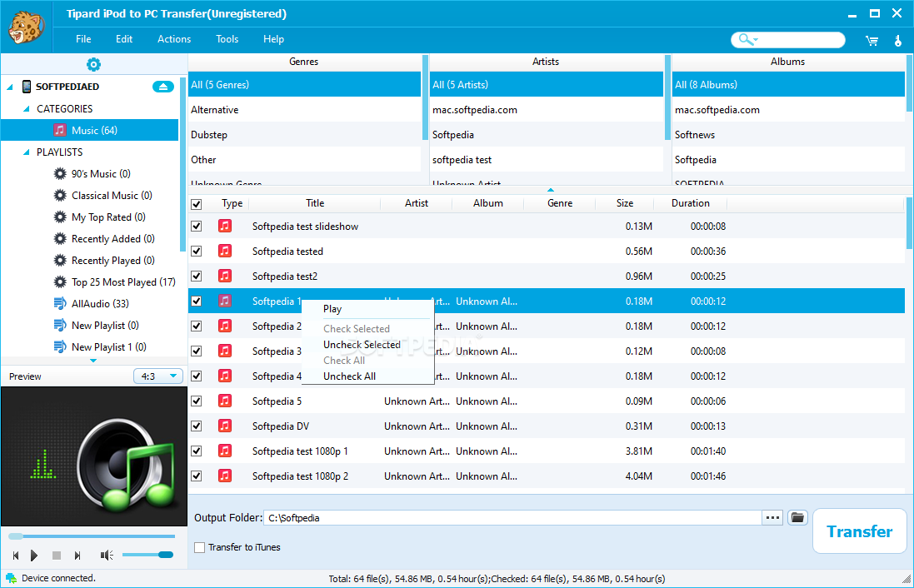
Task: Choose Play from context menu
Action: 367,309
